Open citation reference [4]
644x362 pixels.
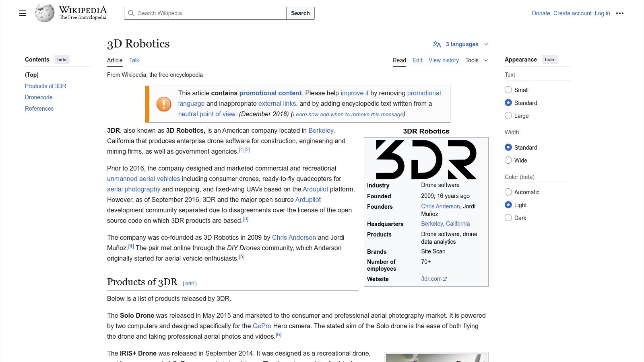coord(131,246)
